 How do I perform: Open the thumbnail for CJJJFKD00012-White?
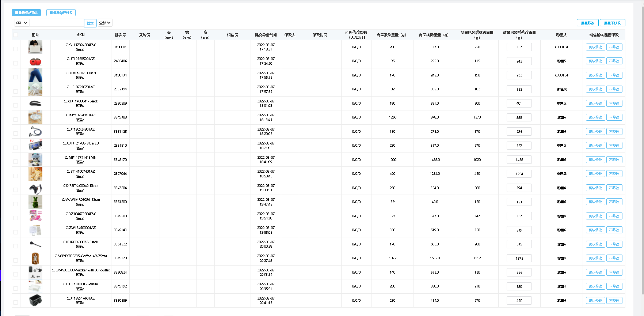(x=35, y=286)
